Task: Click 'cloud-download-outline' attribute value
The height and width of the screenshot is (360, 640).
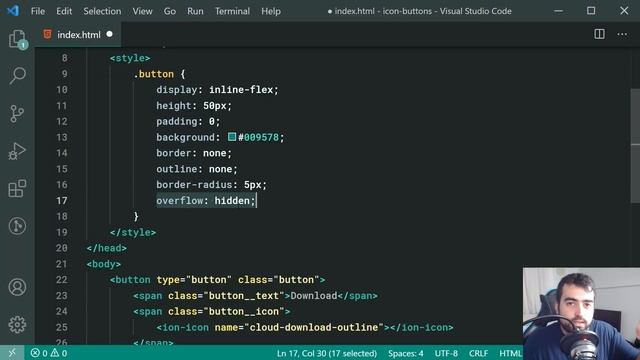Action: point(314,327)
